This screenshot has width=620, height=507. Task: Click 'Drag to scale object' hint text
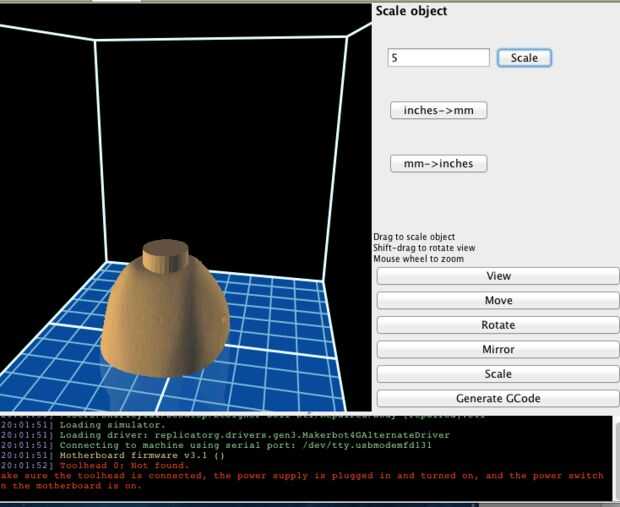pyautogui.click(x=414, y=237)
